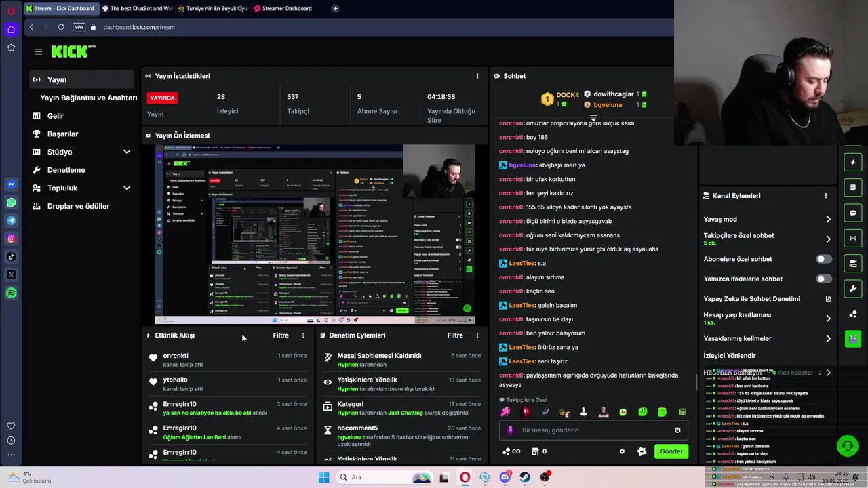Image resolution: width=868 pixels, height=488 pixels.
Task: Open Telegram in Opera sidebar
Action: coord(11,220)
